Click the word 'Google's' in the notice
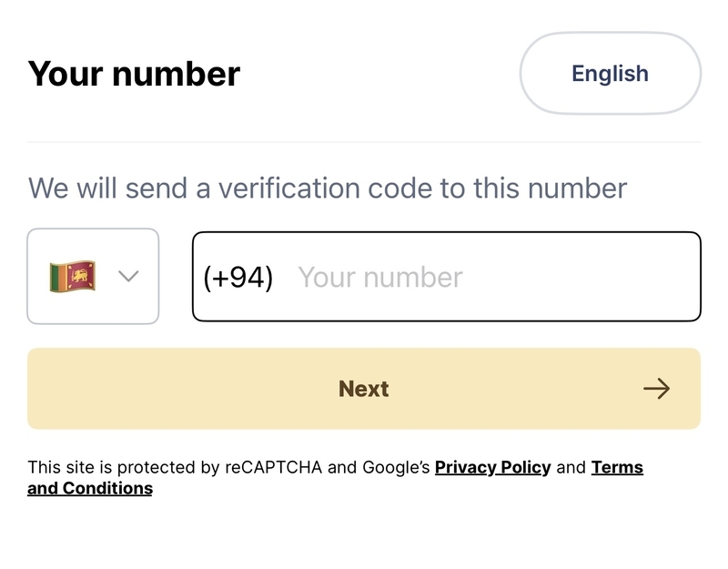This screenshot has width=728, height=569. (396, 467)
